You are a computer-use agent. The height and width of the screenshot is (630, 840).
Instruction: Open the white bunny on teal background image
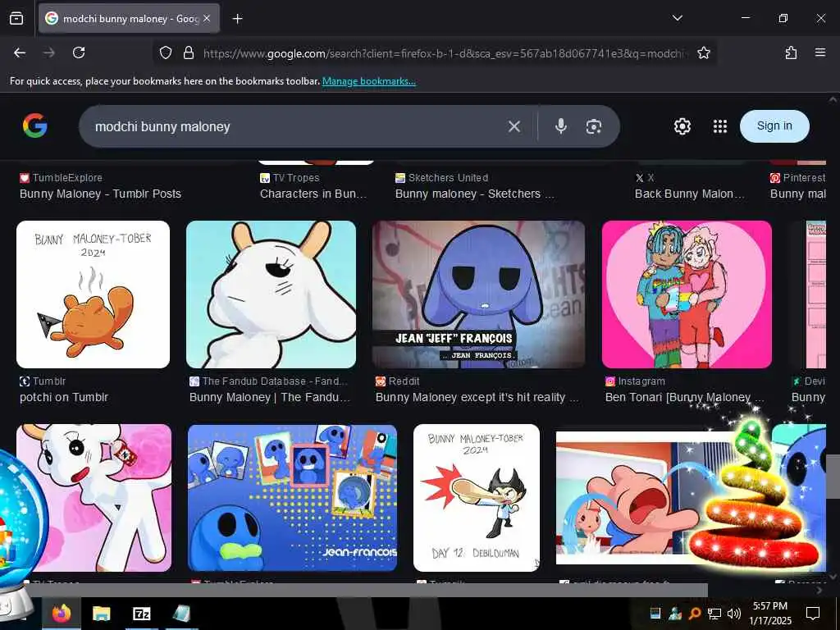271,294
